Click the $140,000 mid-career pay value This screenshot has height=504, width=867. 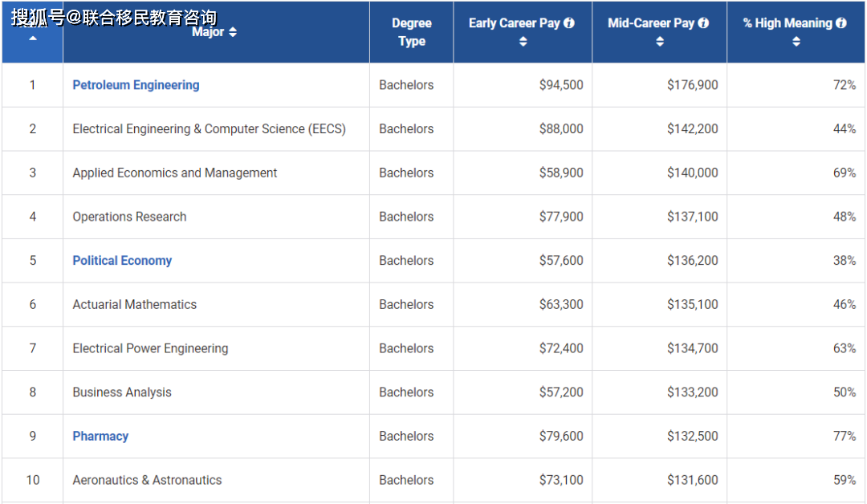(692, 173)
